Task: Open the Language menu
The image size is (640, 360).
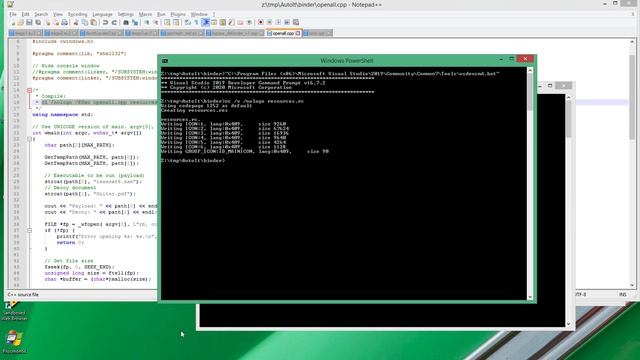Action: (102, 14)
